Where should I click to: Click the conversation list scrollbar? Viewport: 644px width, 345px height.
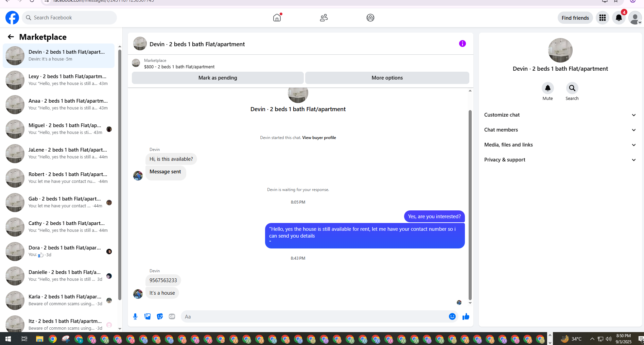click(x=120, y=175)
